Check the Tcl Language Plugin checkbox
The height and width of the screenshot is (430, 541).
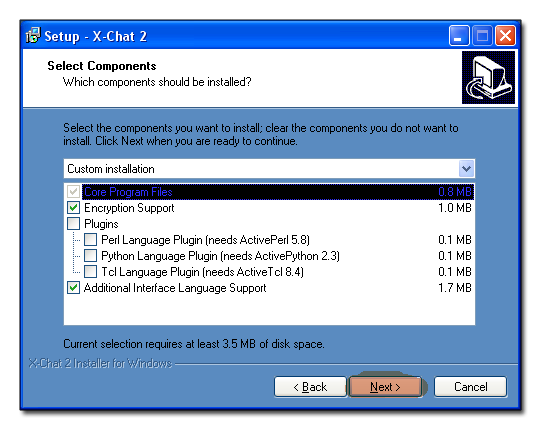click(90, 272)
